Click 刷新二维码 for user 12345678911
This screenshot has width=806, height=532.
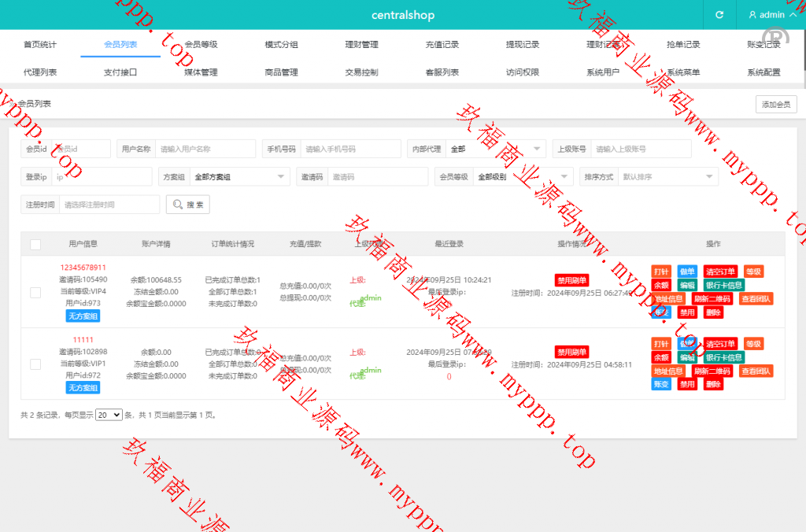[x=712, y=299]
